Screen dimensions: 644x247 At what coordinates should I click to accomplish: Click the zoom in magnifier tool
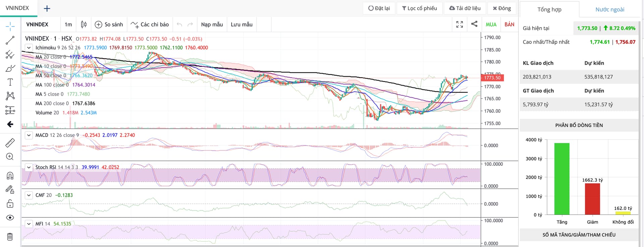10,157
